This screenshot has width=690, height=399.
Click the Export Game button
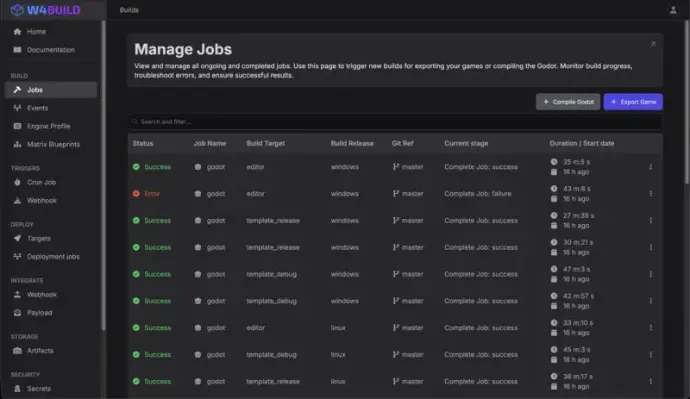click(x=633, y=102)
